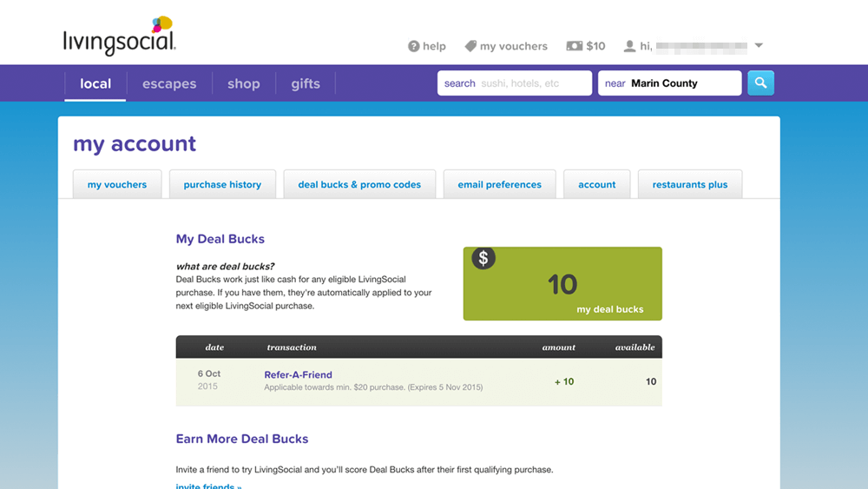The image size is (868, 489).
Task: Open the local navigation menu item
Action: coord(95,84)
